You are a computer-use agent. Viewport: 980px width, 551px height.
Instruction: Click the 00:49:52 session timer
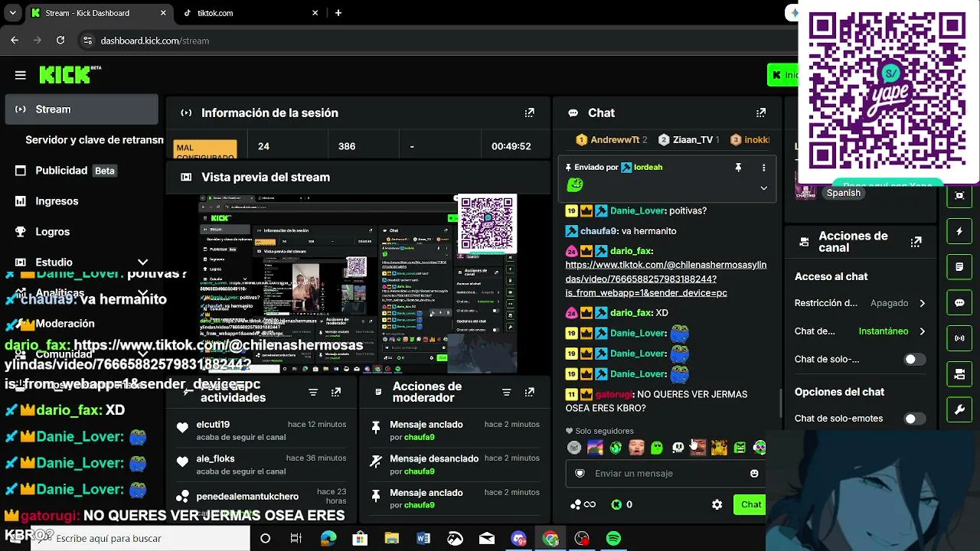(511, 146)
